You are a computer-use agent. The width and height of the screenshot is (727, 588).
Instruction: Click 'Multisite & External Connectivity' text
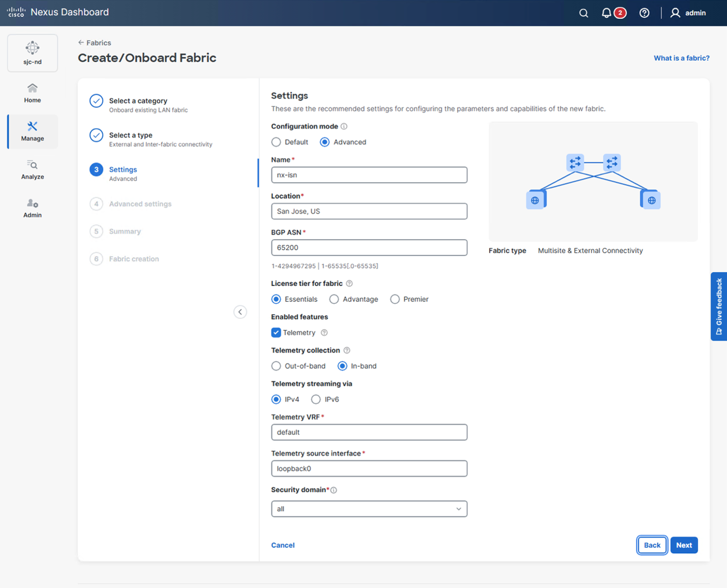tap(590, 251)
